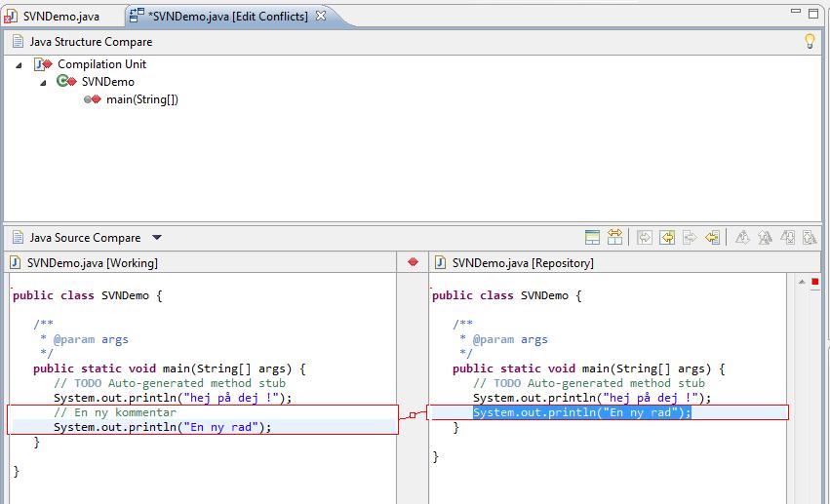
Task: Click the SVNDemo.java [Repository] pane header
Action: click(x=523, y=263)
